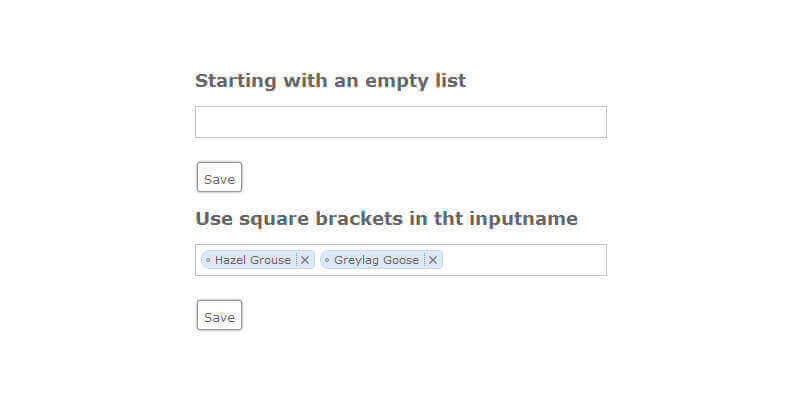The height and width of the screenshot is (400, 800).
Task: Select the Hazel Grouse tag label
Action: pos(252,260)
